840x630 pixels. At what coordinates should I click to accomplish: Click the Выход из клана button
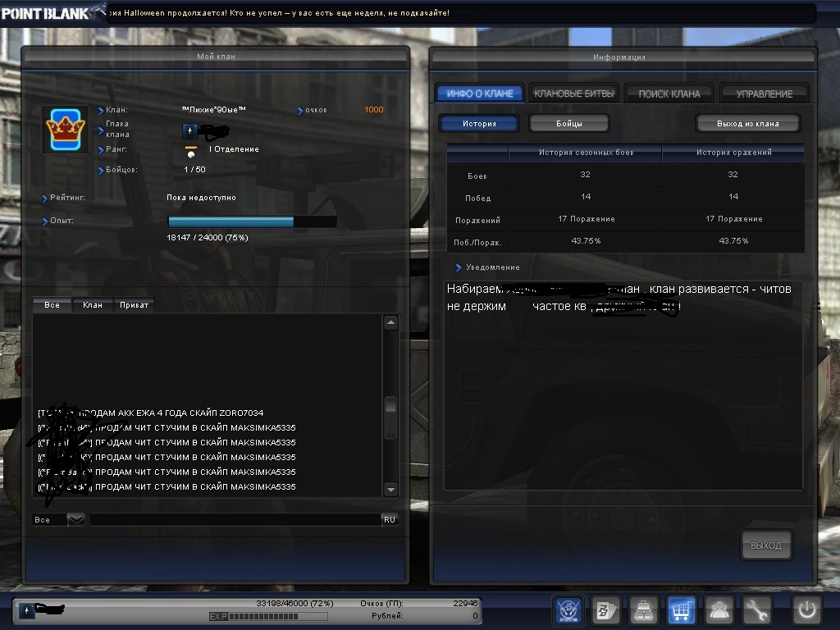click(746, 124)
